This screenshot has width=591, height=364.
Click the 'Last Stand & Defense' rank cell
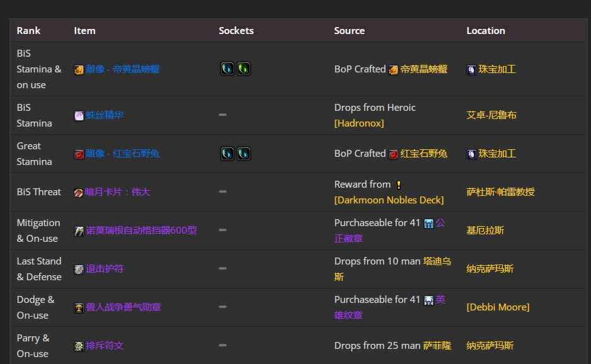coord(39,269)
